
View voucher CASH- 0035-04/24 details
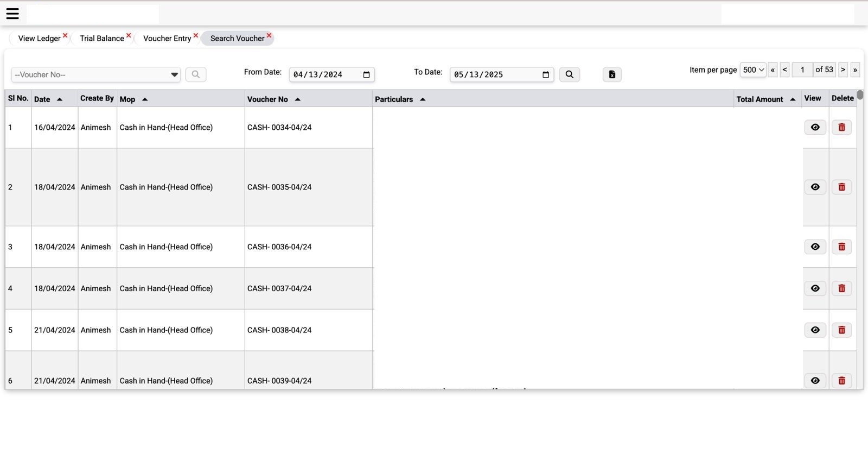[x=815, y=187]
